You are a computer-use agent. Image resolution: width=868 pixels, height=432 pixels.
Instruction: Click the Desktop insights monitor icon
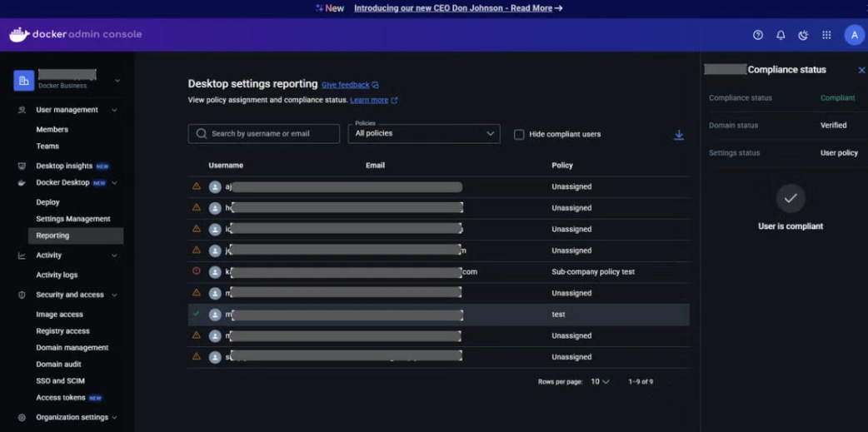coord(22,166)
